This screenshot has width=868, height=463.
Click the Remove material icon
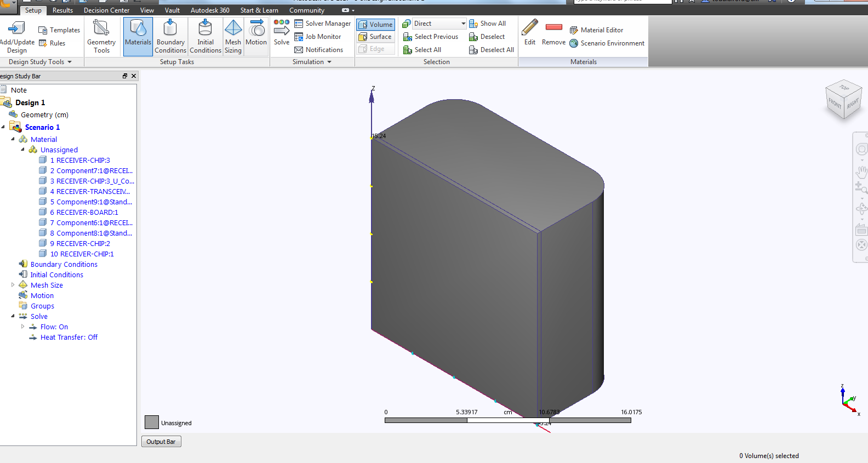point(554,27)
